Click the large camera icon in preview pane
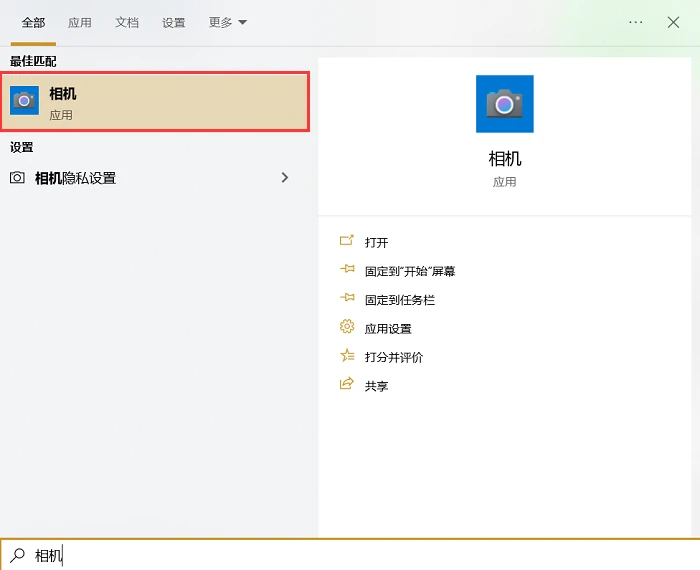 coord(504,104)
